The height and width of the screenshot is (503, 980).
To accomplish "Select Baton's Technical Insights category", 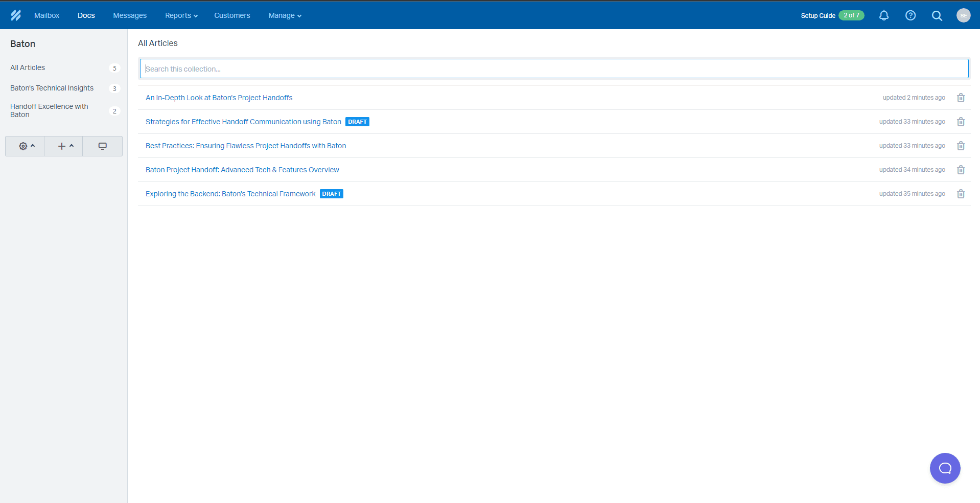I will [52, 88].
